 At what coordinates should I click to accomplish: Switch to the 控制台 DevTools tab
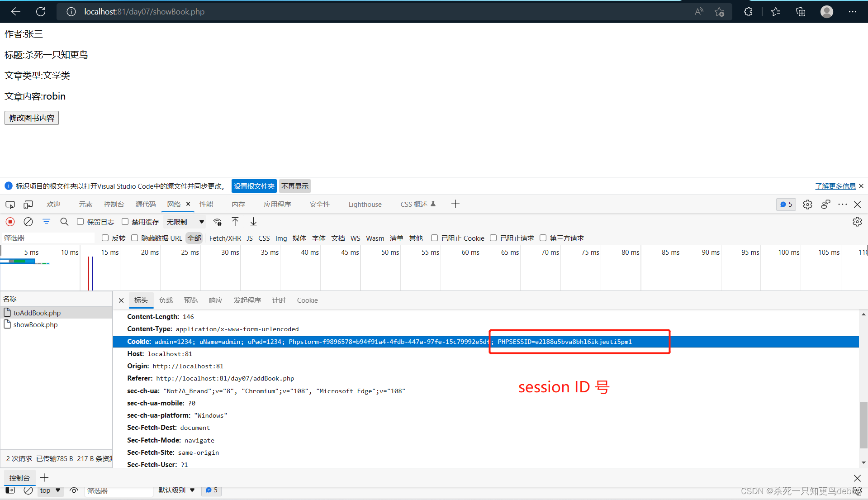(x=114, y=205)
